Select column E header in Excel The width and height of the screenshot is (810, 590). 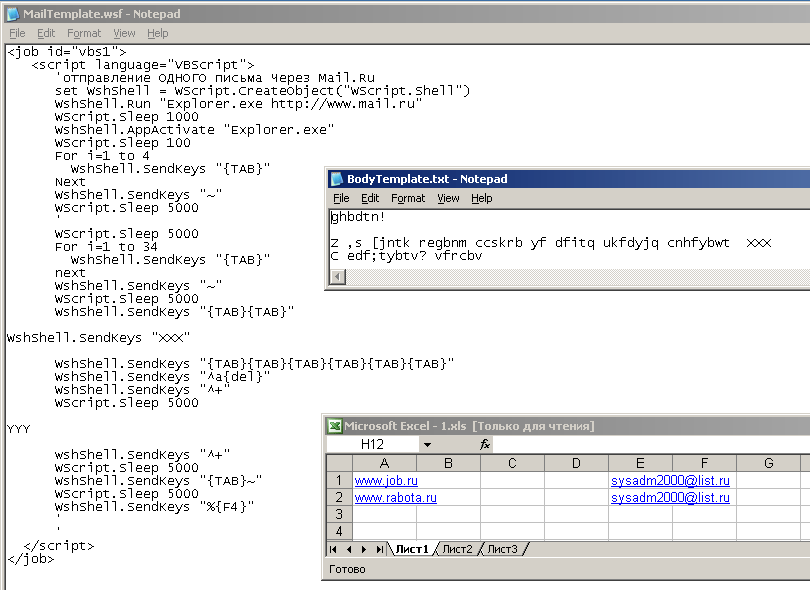[x=640, y=463]
